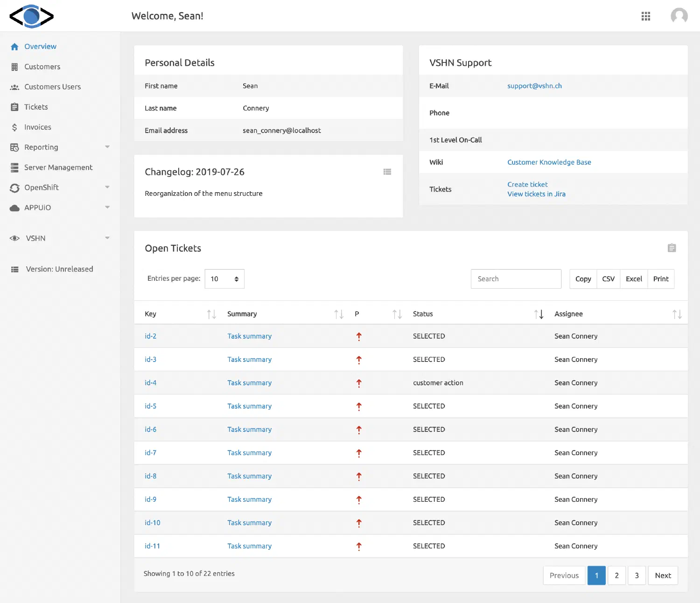
Task: Open the Customers Users sidebar icon
Action: [x=14, y=86]
